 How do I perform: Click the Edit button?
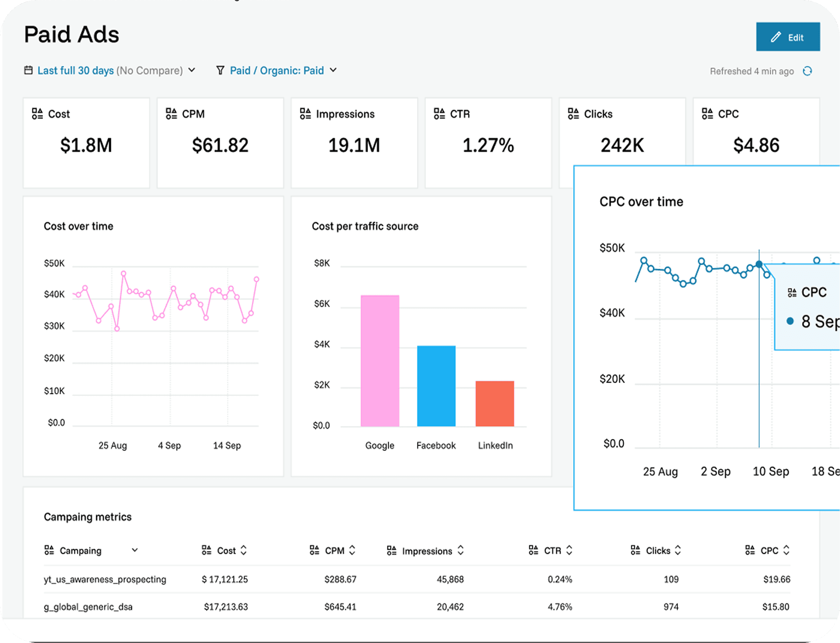[788, 37]
